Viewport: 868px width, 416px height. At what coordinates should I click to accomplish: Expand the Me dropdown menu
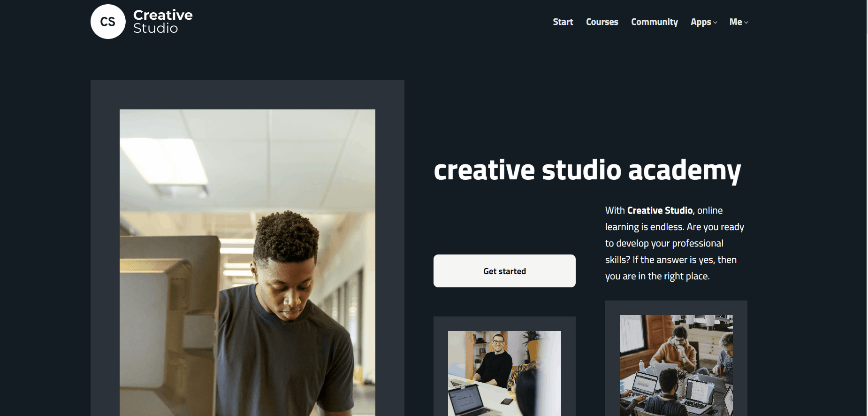coord(739,22)
